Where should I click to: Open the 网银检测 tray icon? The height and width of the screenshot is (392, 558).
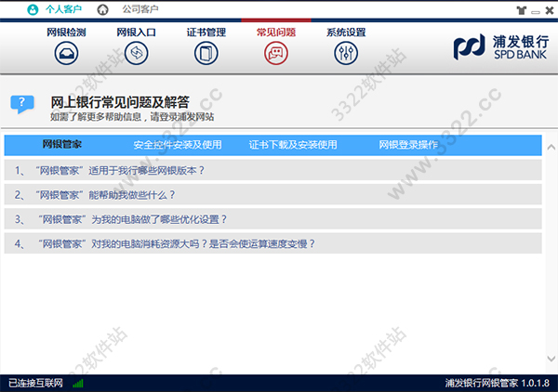(66, 53)
